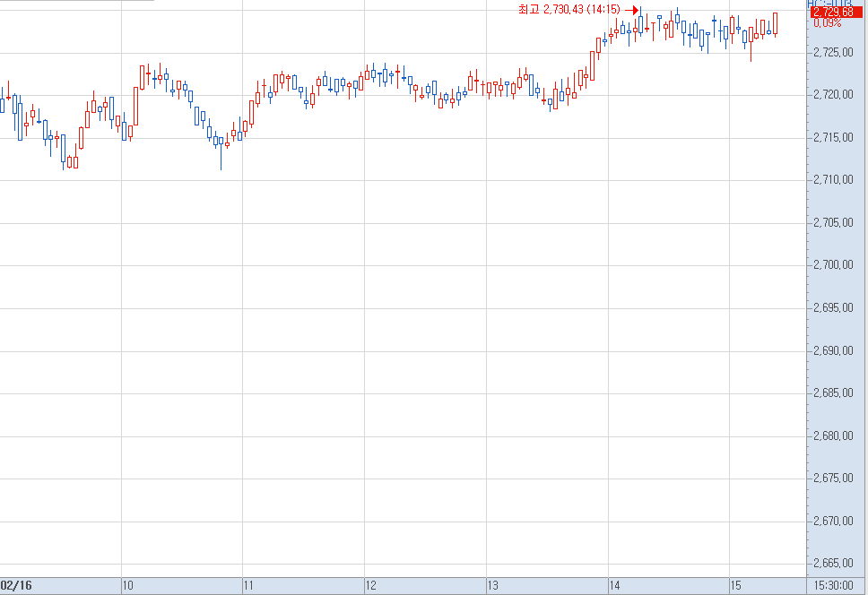Click the 15:30:00 time label
The height and width of the screenshot is (595, 868).
click(x=833, y=586)
